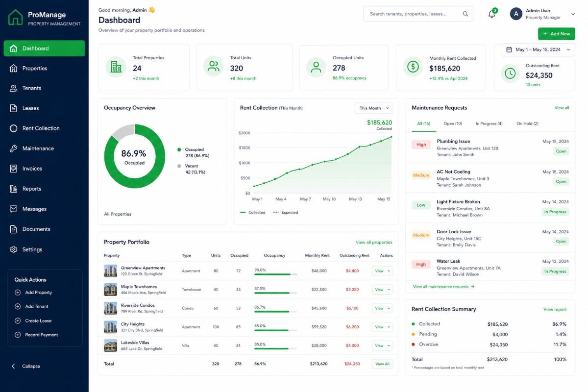Open Tenants using the people icon
Viewport: 588px width, 392px height.
click(x=14, y=88)
